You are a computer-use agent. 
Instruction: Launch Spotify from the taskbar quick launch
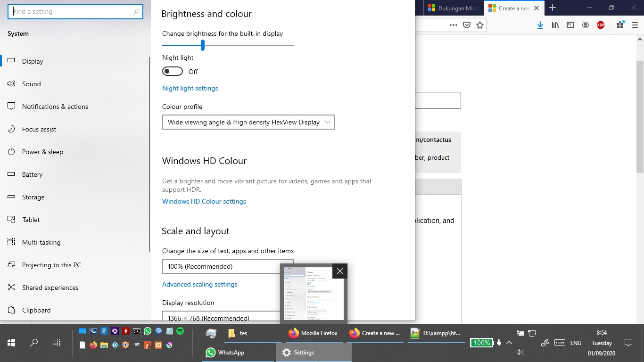[180, 331]
